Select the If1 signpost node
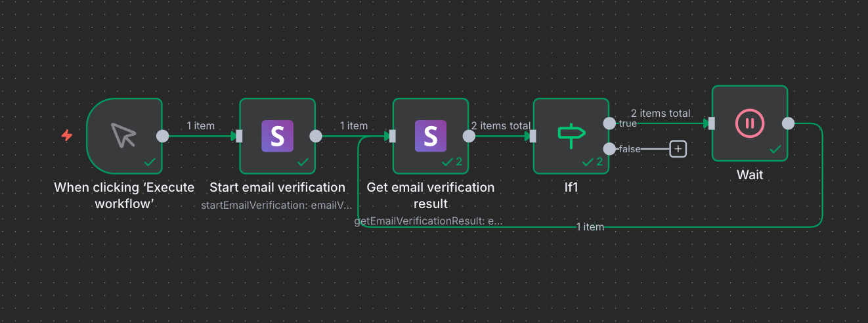Screen dimensions: 868x323 571,136
